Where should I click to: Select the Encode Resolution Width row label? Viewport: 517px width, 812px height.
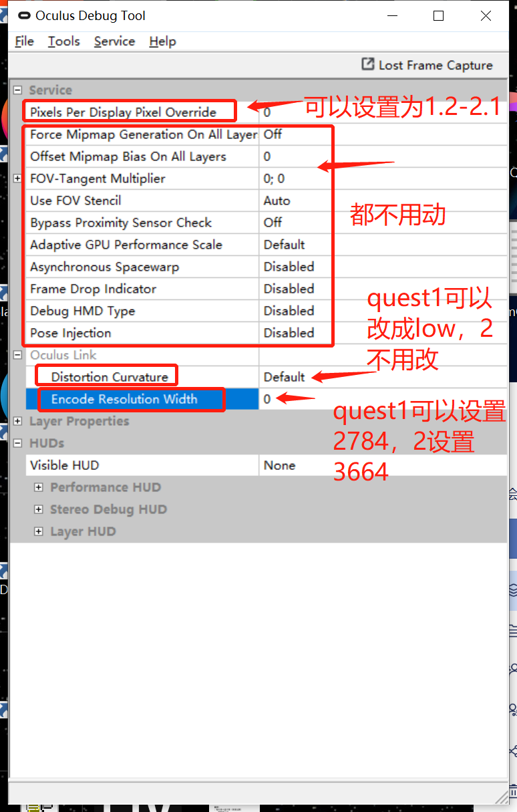(124, 399)
